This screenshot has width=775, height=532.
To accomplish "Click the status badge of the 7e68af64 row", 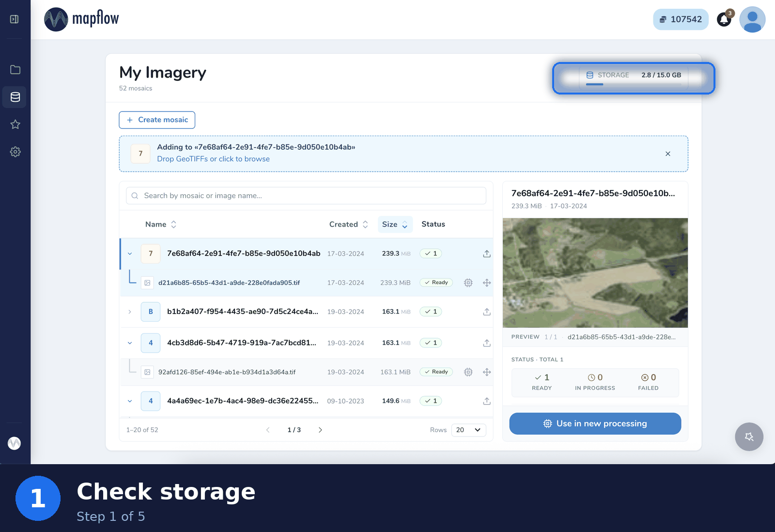I will point(431,253).
